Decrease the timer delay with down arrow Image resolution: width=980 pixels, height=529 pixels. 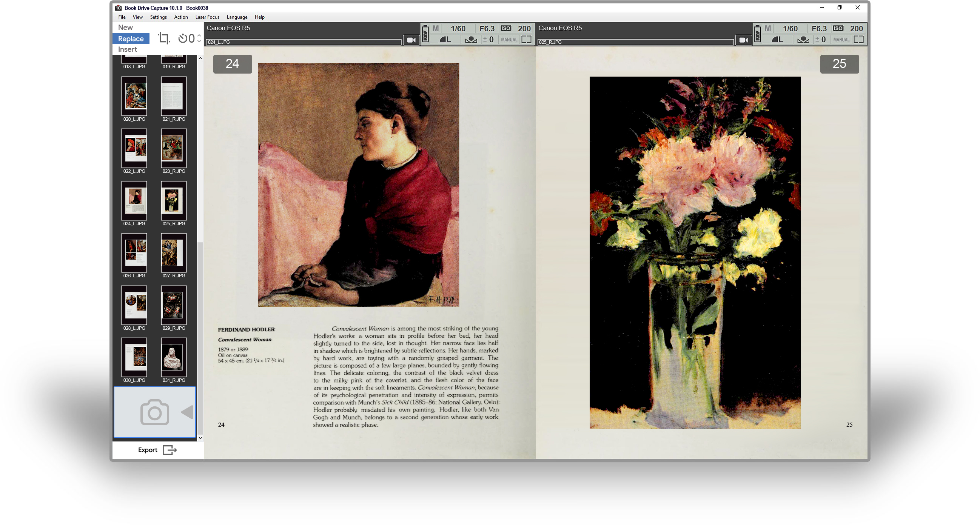[x=199, y=41]
